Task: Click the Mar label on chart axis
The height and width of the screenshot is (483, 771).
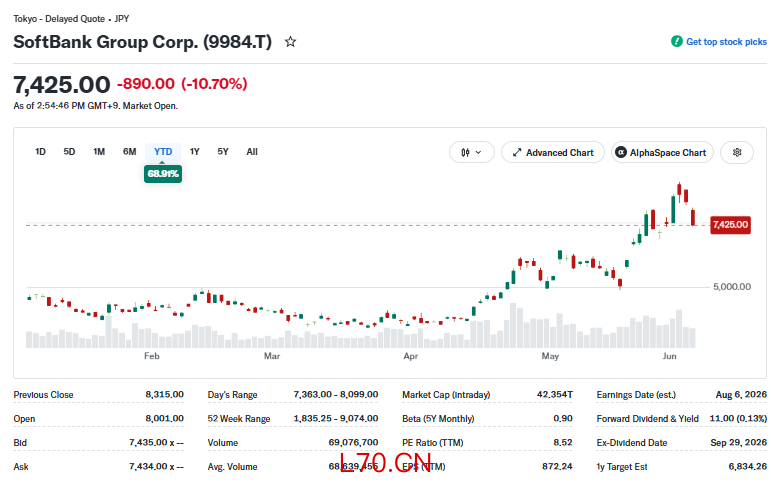Action: 271,356
